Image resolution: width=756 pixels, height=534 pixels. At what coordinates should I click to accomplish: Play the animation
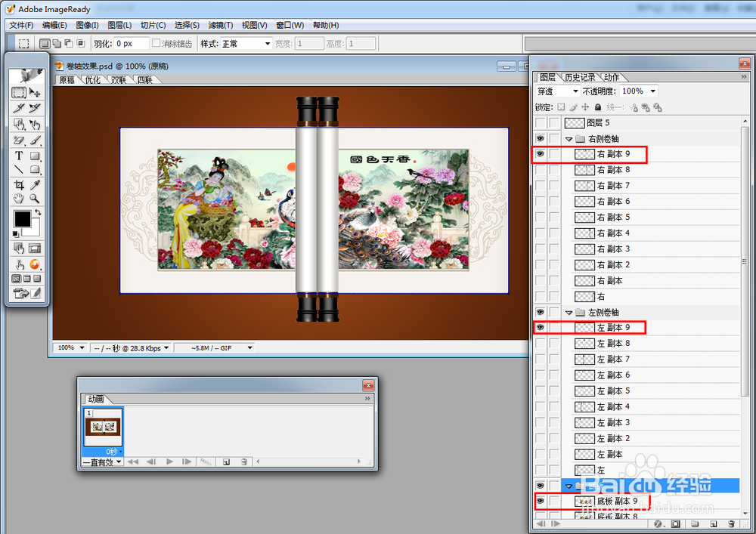tap(169, 461)
